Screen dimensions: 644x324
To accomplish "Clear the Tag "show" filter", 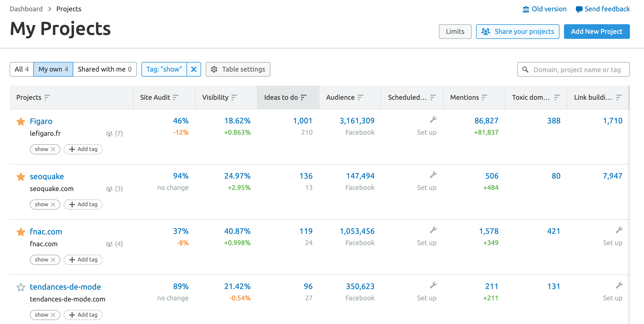I will tap(194, 69).
